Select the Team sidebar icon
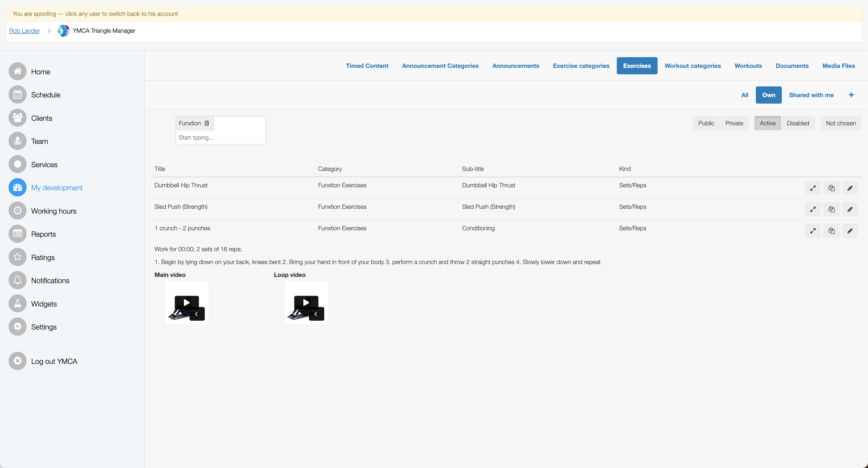This screenshot has width=868, height=468. click(17, 141)
